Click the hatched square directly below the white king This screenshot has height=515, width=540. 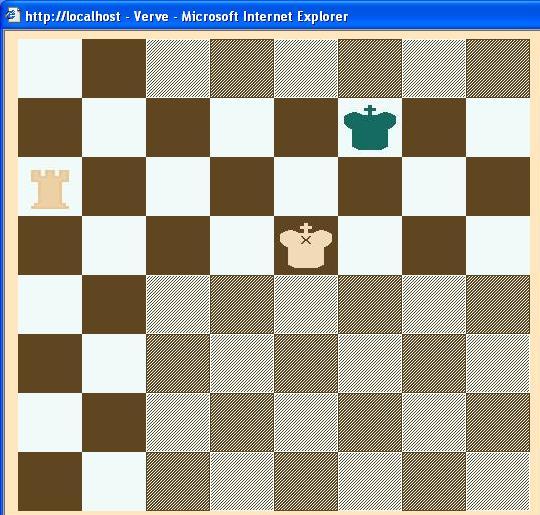(306, 304)
